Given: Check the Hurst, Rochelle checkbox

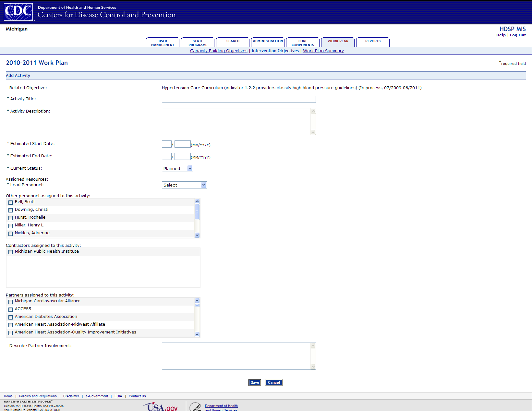Looking at the screenshot, I should pos(11,218).
